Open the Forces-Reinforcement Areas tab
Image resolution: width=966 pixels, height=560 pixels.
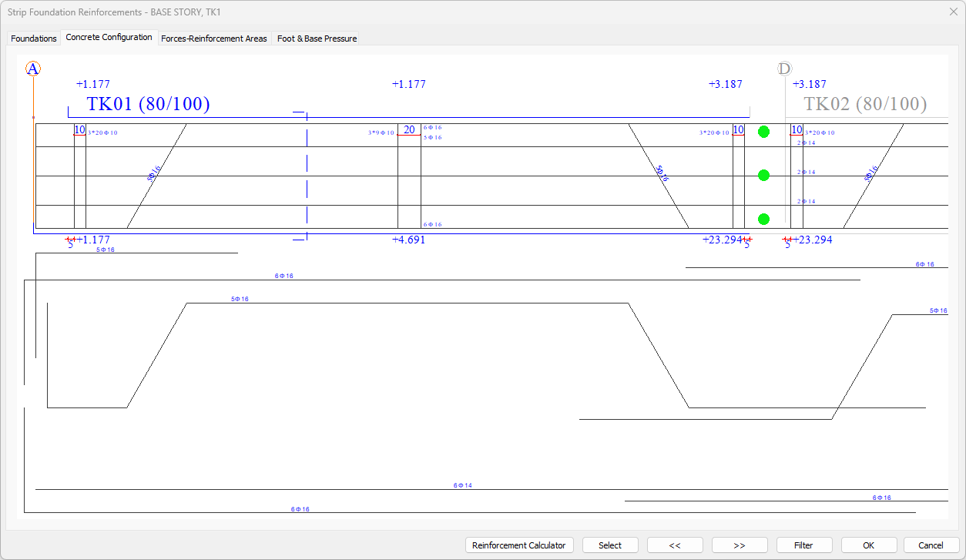[214, 39]
